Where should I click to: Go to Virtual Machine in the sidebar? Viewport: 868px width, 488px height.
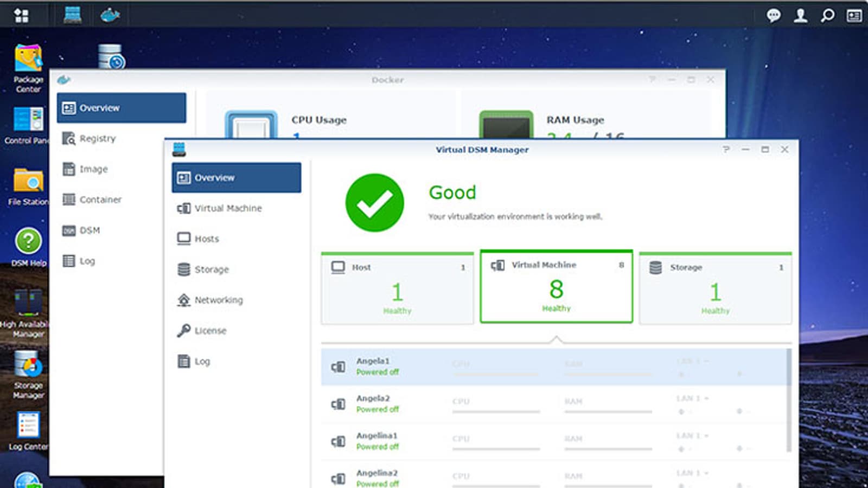237,208
